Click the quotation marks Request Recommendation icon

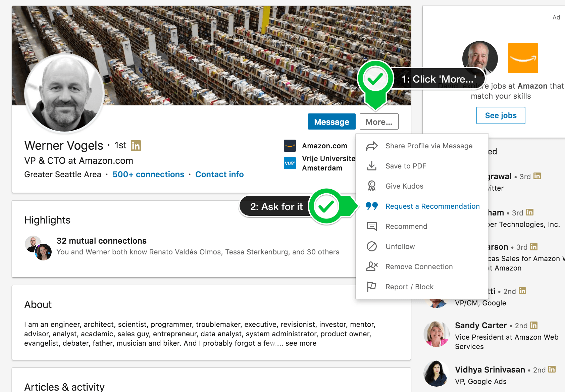[x=372, y=206]
